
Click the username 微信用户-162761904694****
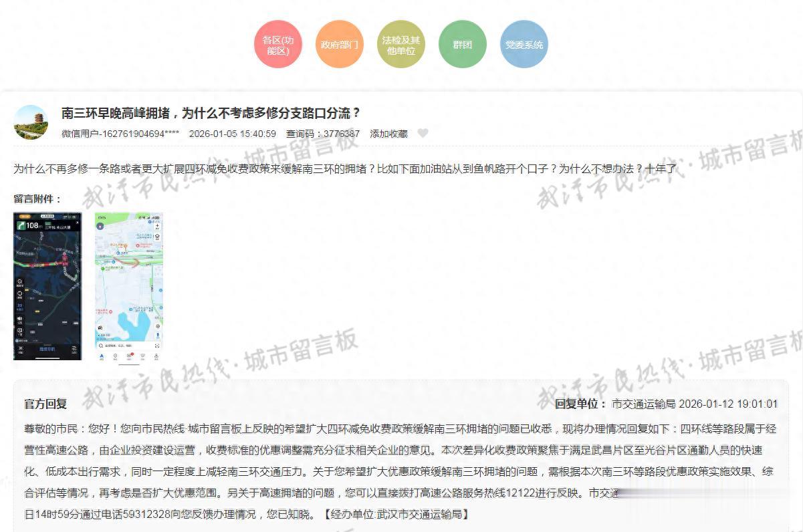(120, 134)
